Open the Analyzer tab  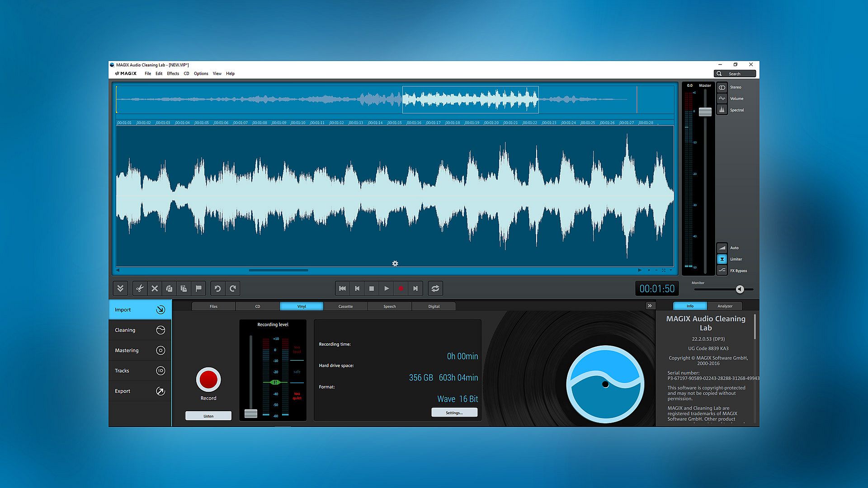coord(725,306)
